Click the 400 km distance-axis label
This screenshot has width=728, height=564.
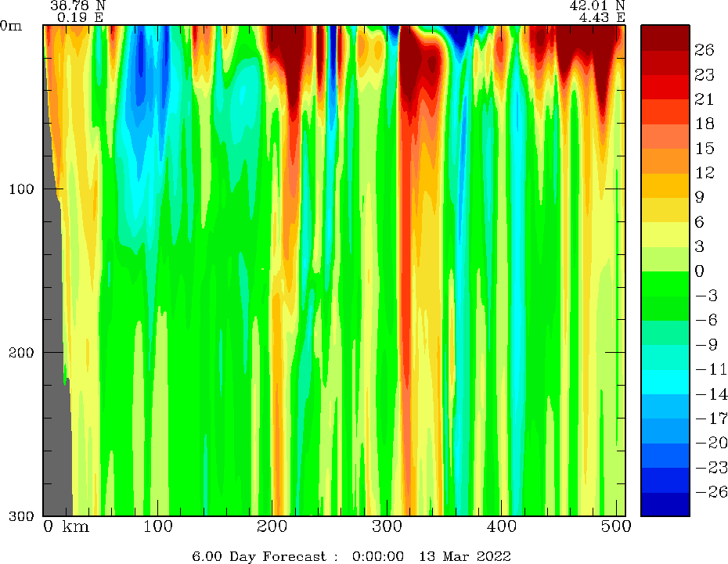point(502,527)
